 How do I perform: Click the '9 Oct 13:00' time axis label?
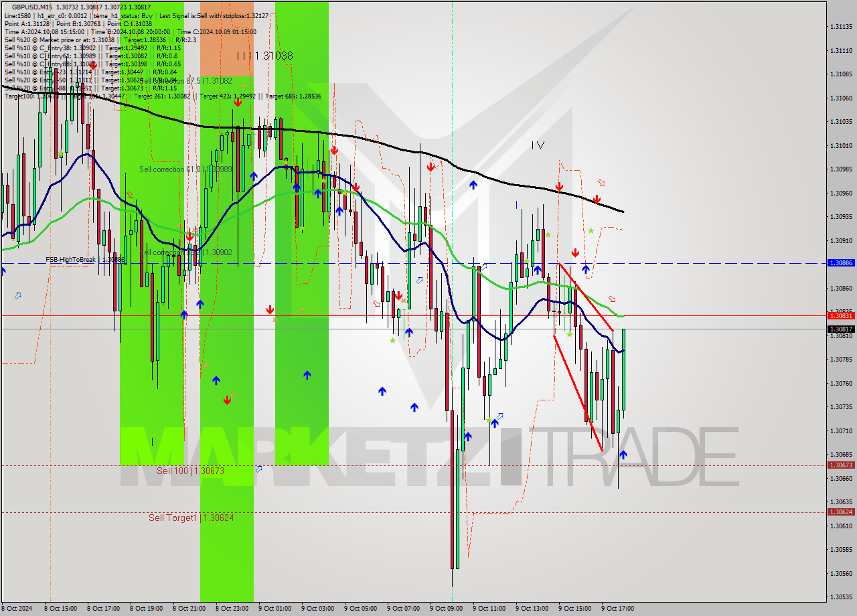532,609
